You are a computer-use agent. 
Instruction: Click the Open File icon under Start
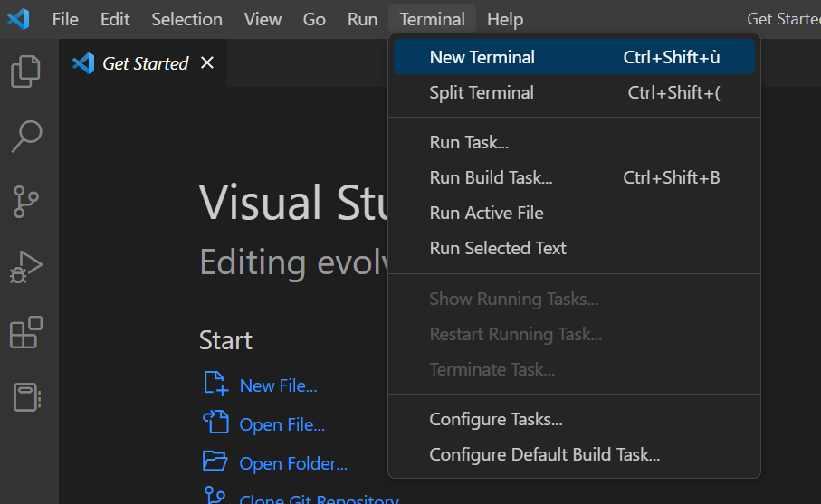[x=215, y=422]
